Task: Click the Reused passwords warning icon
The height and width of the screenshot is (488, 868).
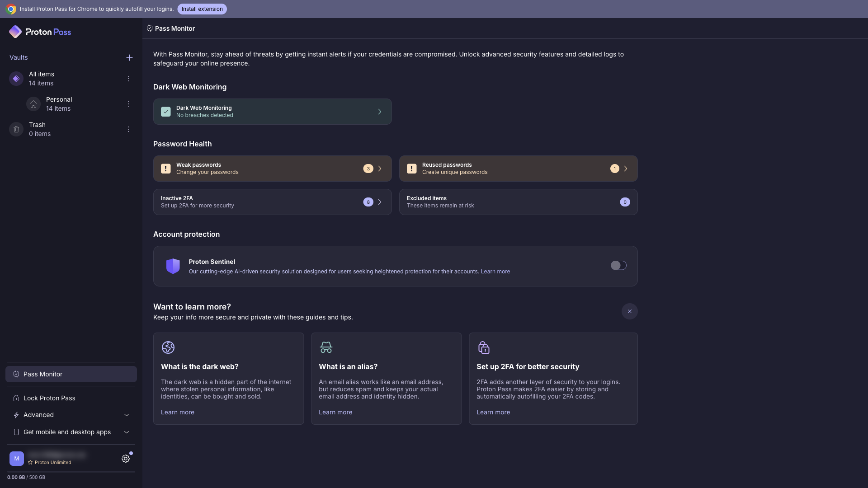Action: pos(412,169)
